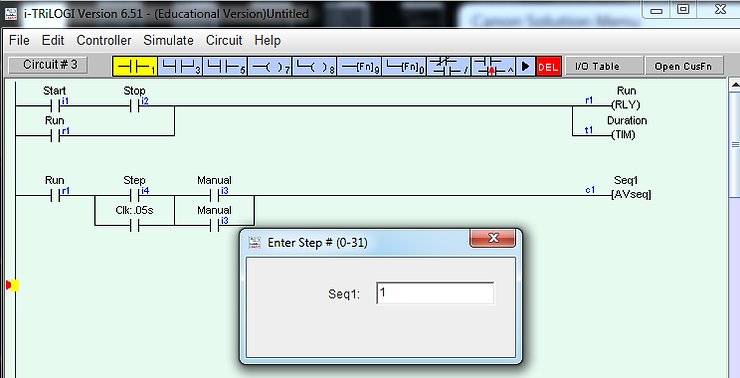Open the File menu

19,41
